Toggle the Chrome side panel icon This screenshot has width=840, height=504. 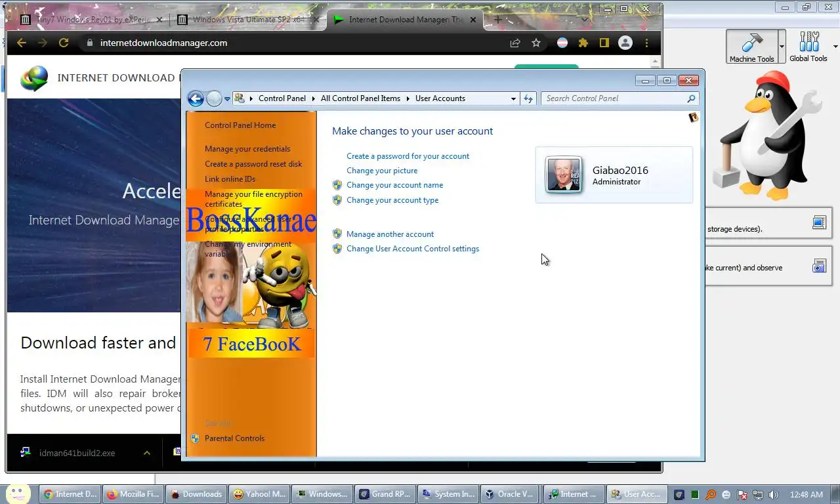pyautogui.click(x=604, y=43)
